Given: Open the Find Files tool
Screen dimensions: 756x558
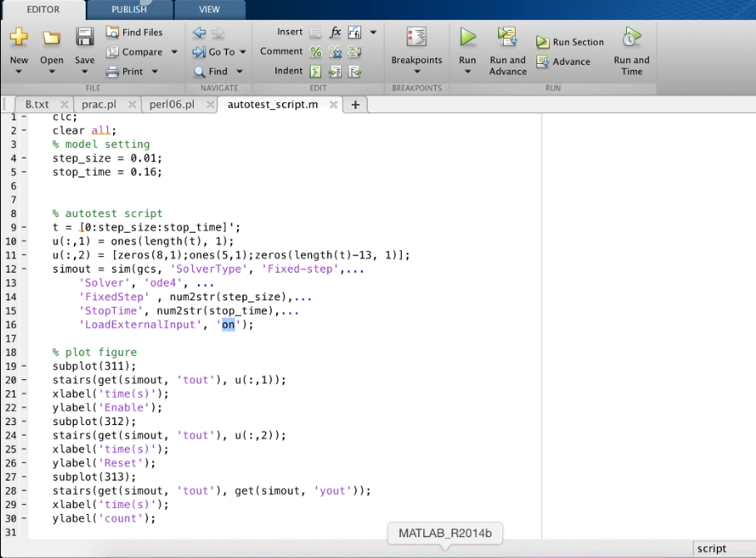Looking at the screenshot, I should pyautogui.click(x=135, y=32).
